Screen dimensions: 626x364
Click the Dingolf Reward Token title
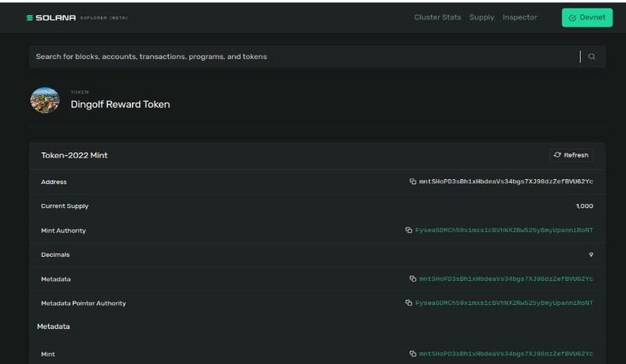point(120,105)
